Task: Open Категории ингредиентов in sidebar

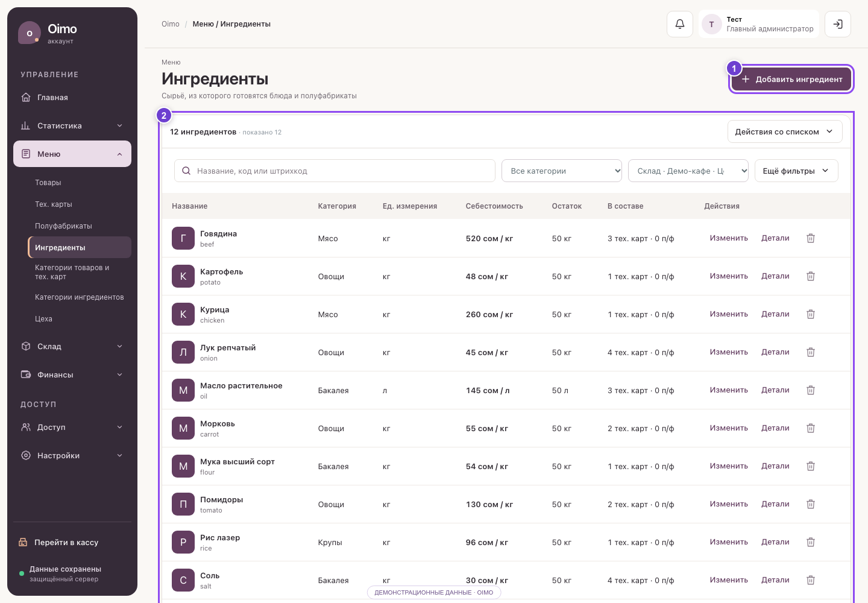Action: pyautogui.click(x=80, y=297)
